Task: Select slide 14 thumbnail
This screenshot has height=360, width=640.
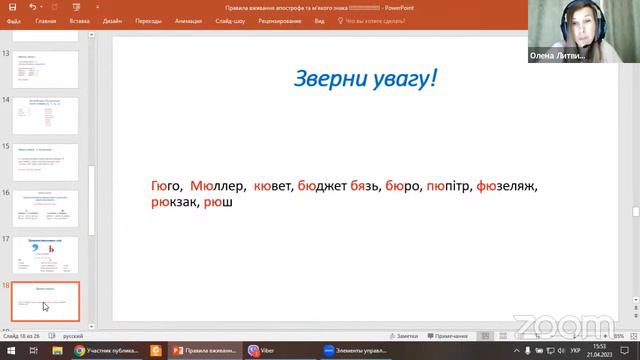Action: tap(45, 116)
